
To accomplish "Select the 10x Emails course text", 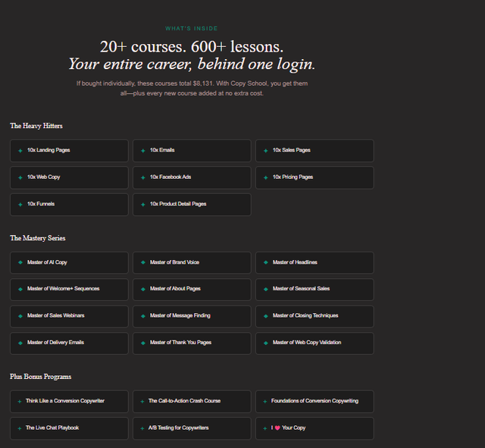I will pos(162,150).
